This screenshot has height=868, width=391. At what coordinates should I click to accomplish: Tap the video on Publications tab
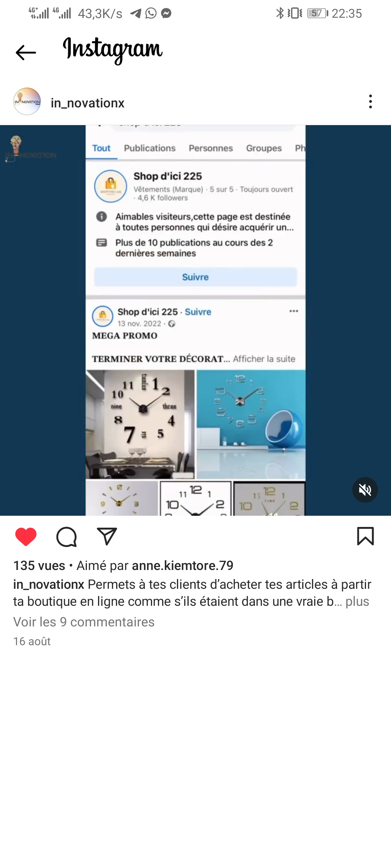[x=150, y=148]
